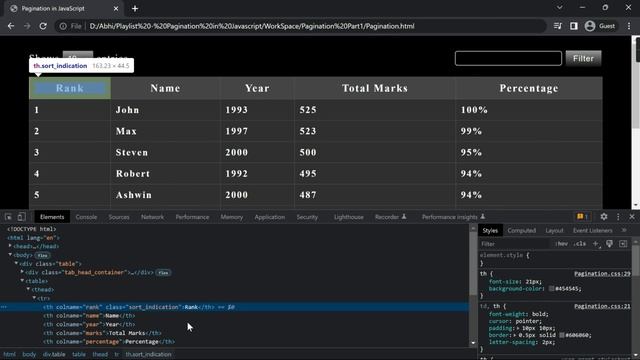The height and width of the screenshot is (360, 640).
Task: Open the Pagination.css:21 source link
Action: click(x=602, y=306)
